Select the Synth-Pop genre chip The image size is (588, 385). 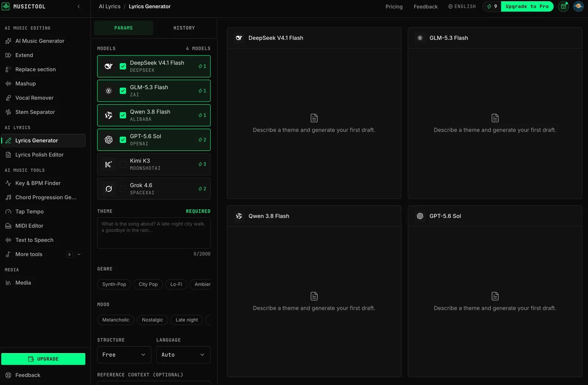pyautogui.click(x=114, y=284)
